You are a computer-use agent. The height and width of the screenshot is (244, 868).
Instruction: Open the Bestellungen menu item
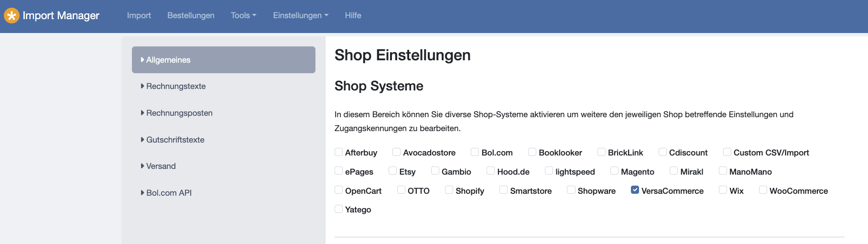tap(191, 15)
